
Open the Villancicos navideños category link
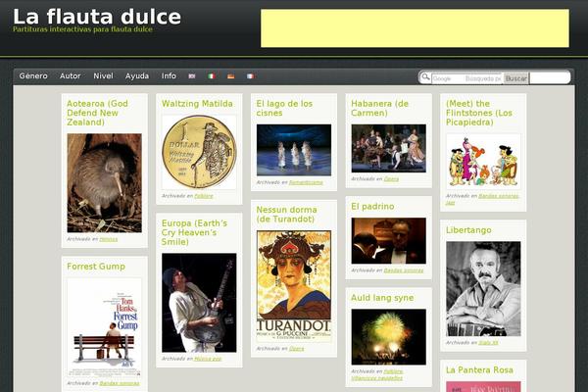click(377, 378)
